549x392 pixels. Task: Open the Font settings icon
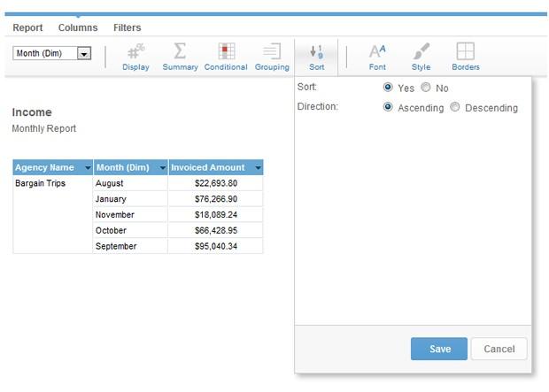coord(377,52)
